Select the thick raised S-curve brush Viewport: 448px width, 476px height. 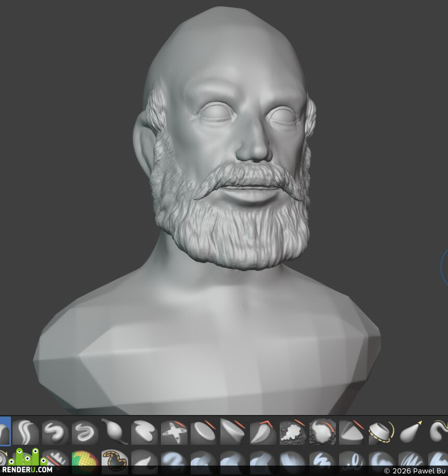tap(55, 431)
